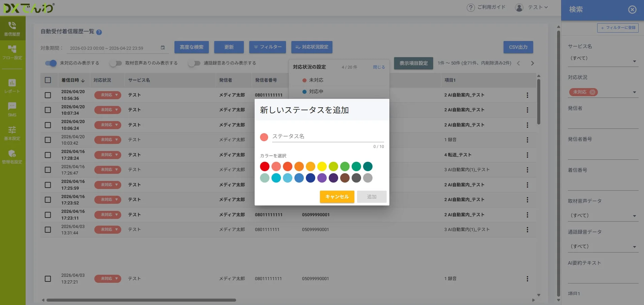Screen dimensions: 644x305
Task: Check the row 2026/04/16 17:25:59 checkbox
Action: [48, 185]
